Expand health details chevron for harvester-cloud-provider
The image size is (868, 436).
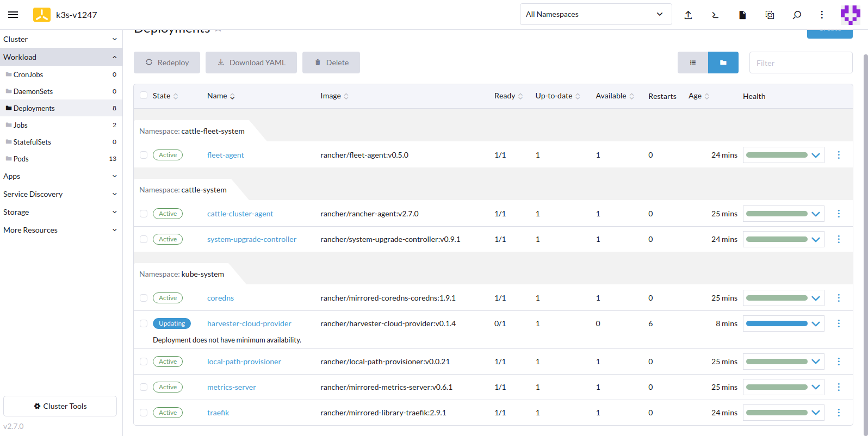click(815, 323)
